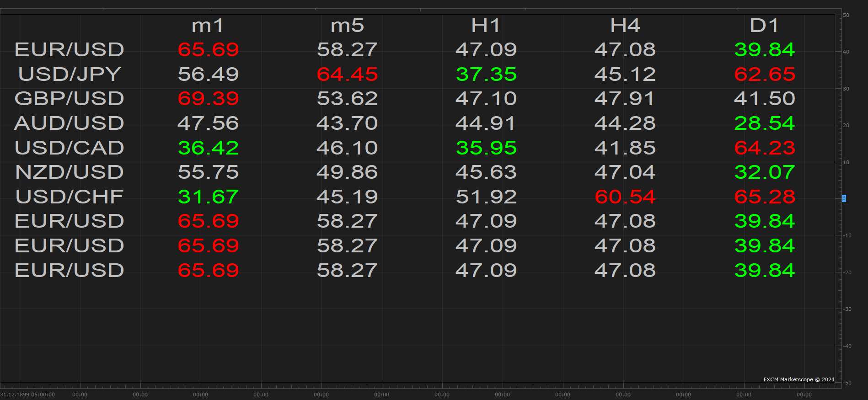Click red USD/JPY m5 value 64.45

click(x=348, y=75)
